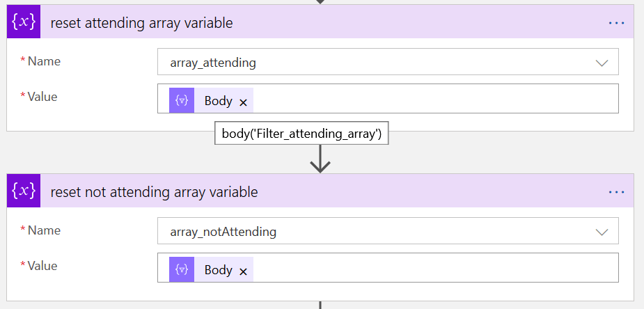Select the Body token in array_notAttending value
644x309 pixels.
tap(218, 270)
